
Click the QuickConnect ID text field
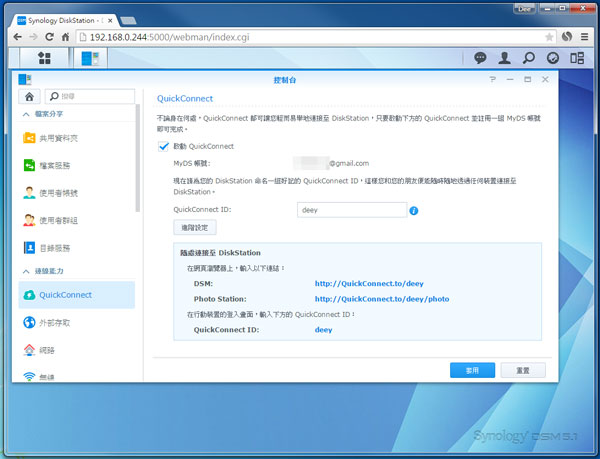[x=350, y=210]
